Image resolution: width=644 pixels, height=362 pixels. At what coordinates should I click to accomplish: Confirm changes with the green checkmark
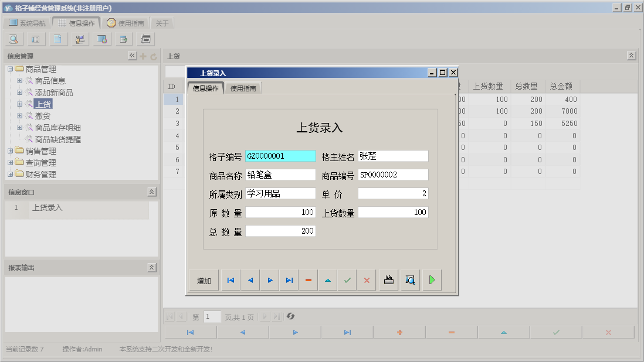[x=347, y=279]
